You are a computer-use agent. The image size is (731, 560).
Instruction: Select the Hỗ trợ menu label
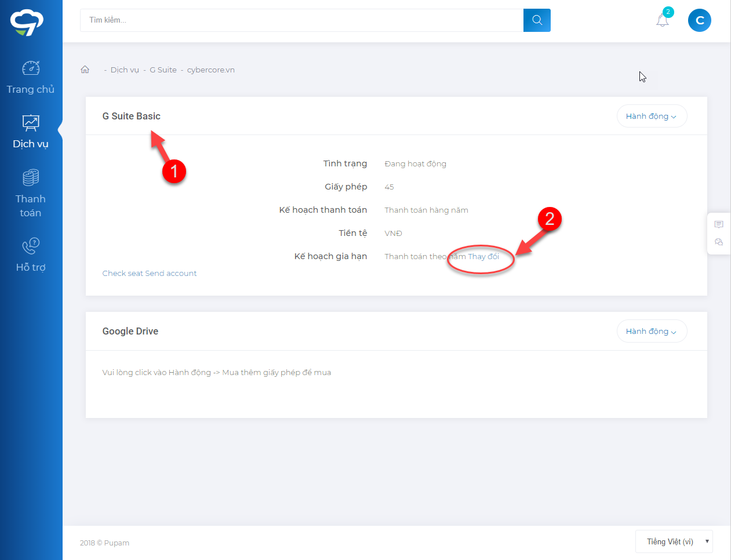(31, 267)
